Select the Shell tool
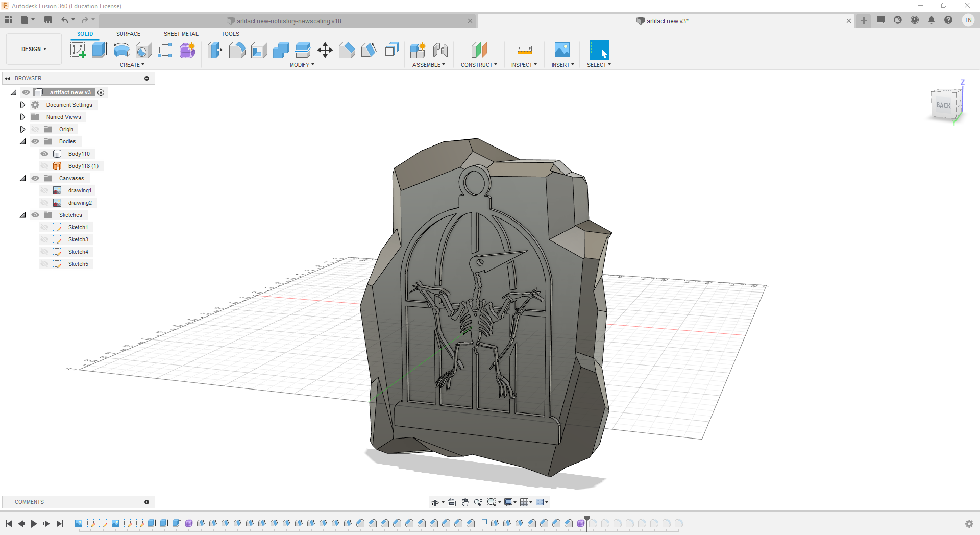The image size is (980, 535). pyautogui.click(x=259, y=50)
